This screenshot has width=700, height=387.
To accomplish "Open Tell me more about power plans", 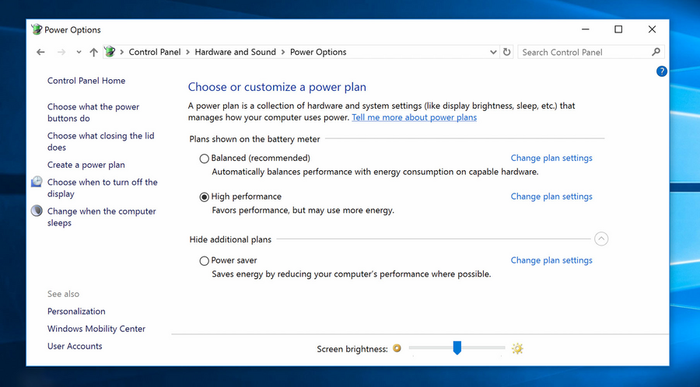I will pyautogui.click(x=414, y=117).
